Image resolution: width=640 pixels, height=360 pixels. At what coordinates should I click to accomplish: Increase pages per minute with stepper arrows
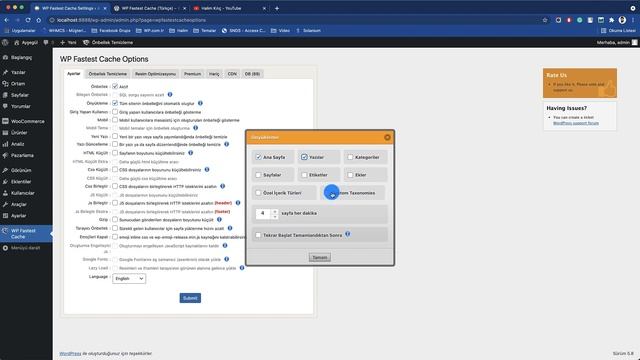275,211
